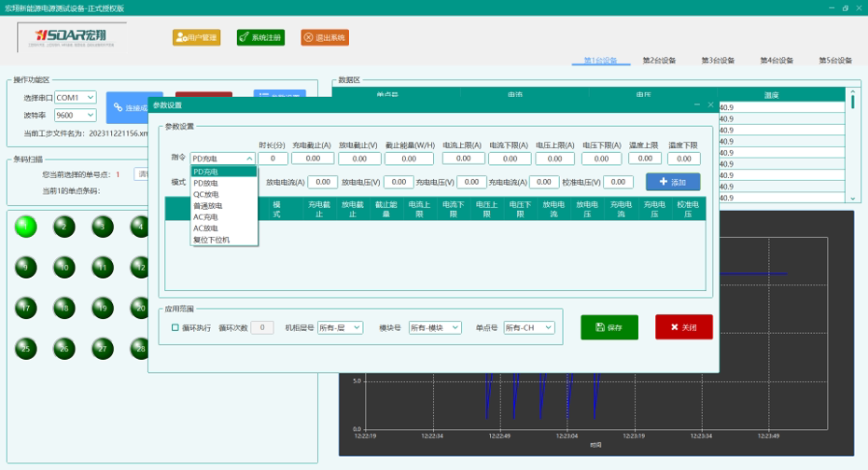Image resolution: width=868 pixels, height=470 pixels.
Task: Close the 参数设置 dialog with X
Action: tap(711, 104)
